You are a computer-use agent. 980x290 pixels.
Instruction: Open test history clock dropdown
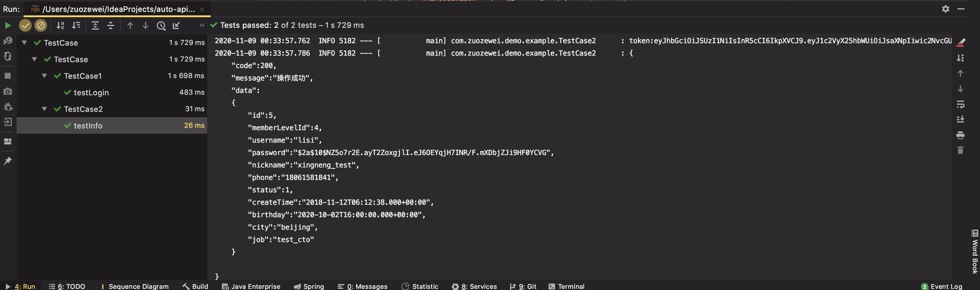pos(161,25)
